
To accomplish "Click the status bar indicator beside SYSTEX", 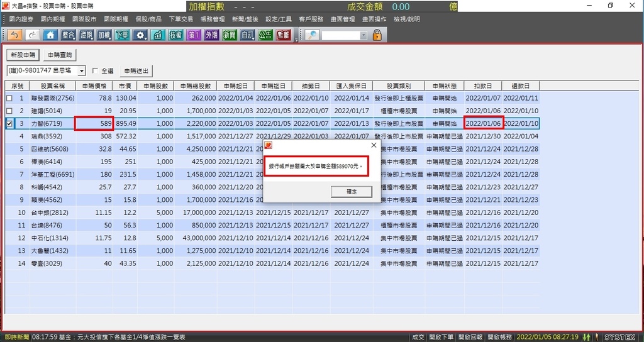I will click(597, 337).
